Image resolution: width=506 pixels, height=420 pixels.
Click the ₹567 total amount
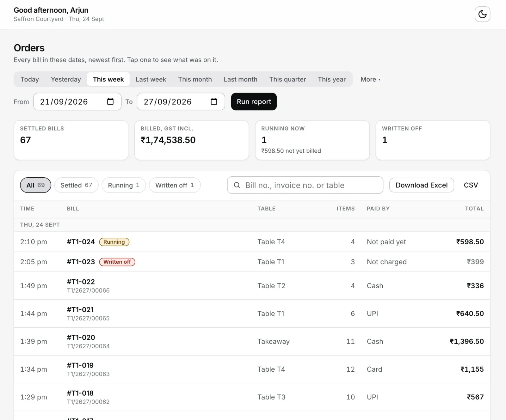coord(475,397)
